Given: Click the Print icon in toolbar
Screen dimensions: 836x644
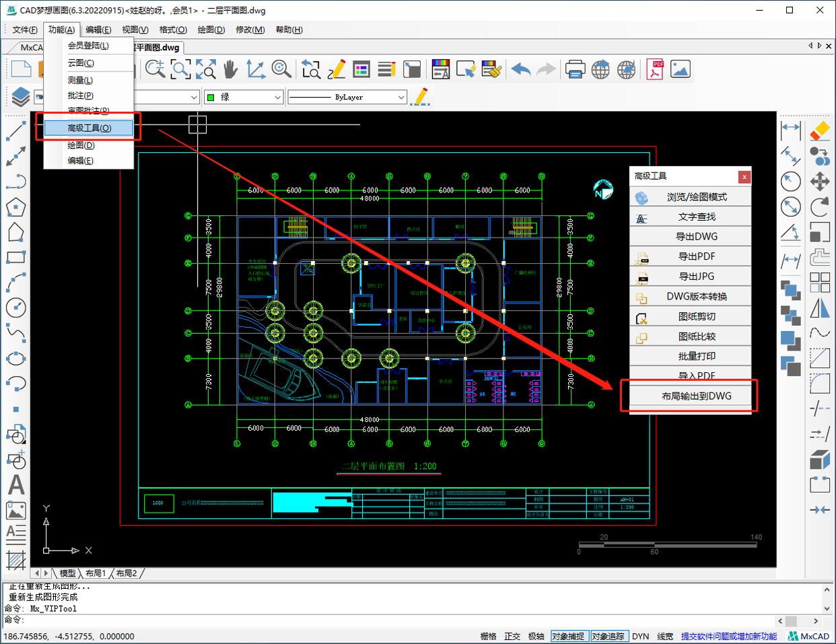Looking at the screenshot, I should pos(574,69).
